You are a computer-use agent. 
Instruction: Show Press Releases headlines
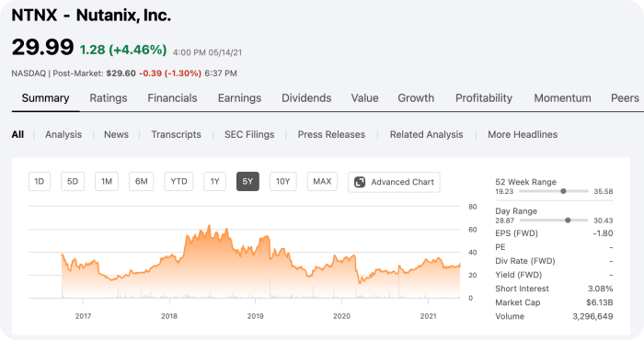pos(331,134)
